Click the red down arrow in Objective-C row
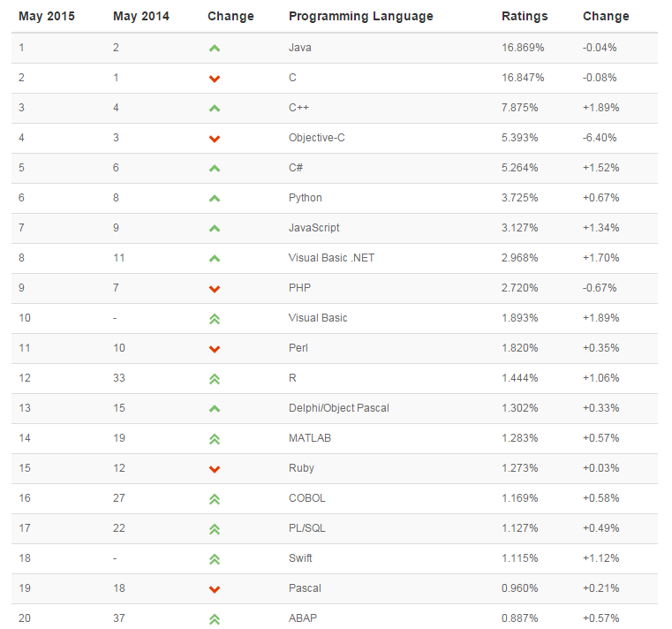 tap(214, 139)
